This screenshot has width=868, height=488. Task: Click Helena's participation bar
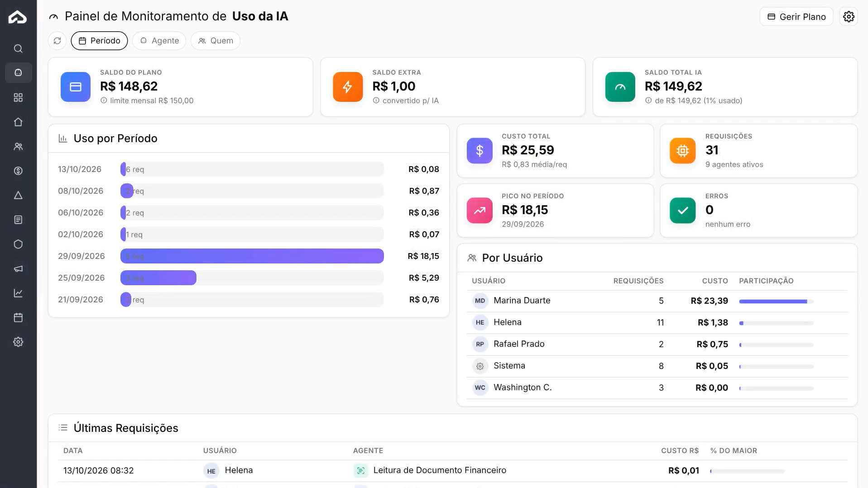[776, 323]
